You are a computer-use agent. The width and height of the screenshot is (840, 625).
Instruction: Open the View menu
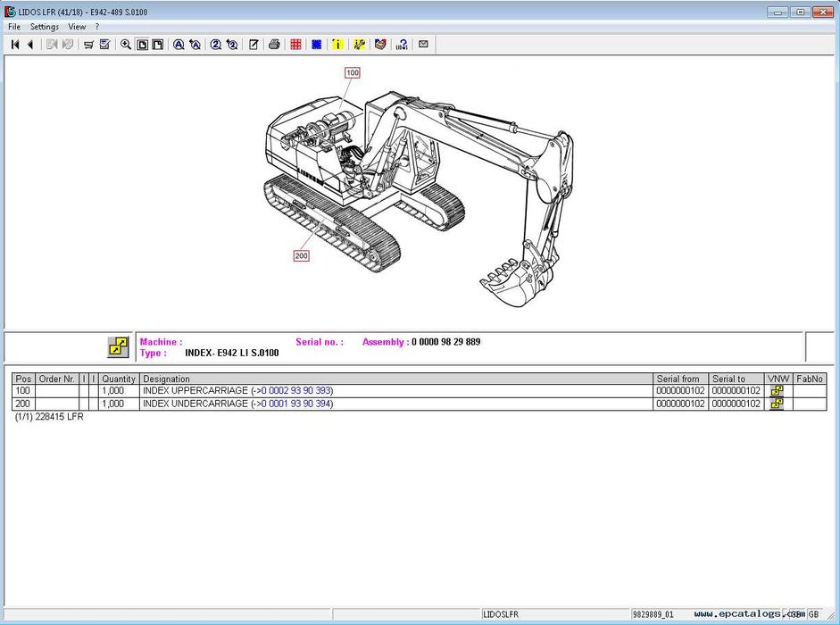(77, 27)
